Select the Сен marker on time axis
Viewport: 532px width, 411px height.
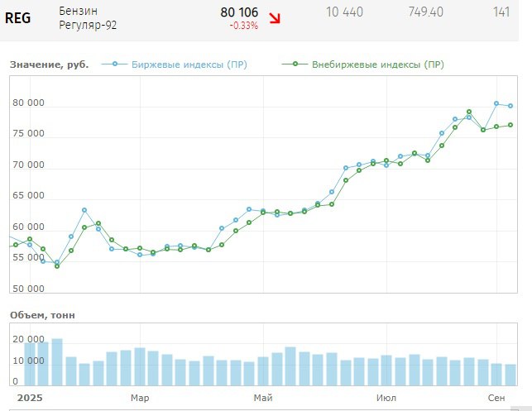click(x=496, y=398)
